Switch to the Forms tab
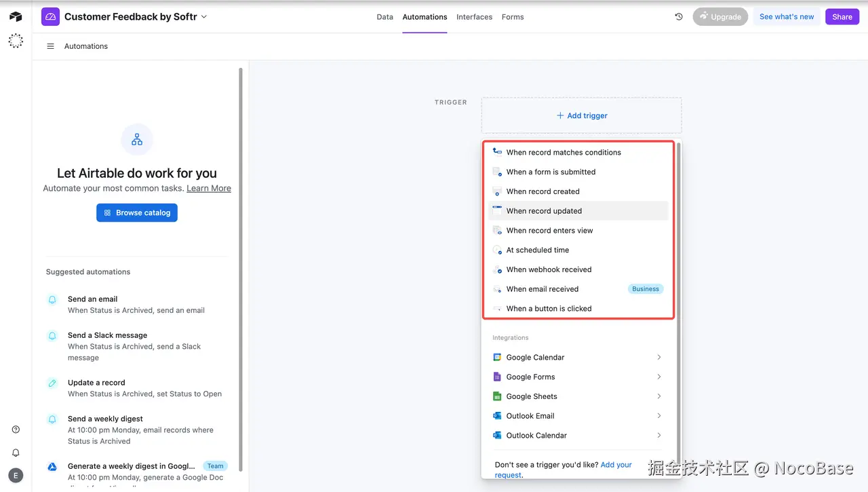 click(513, 17)
